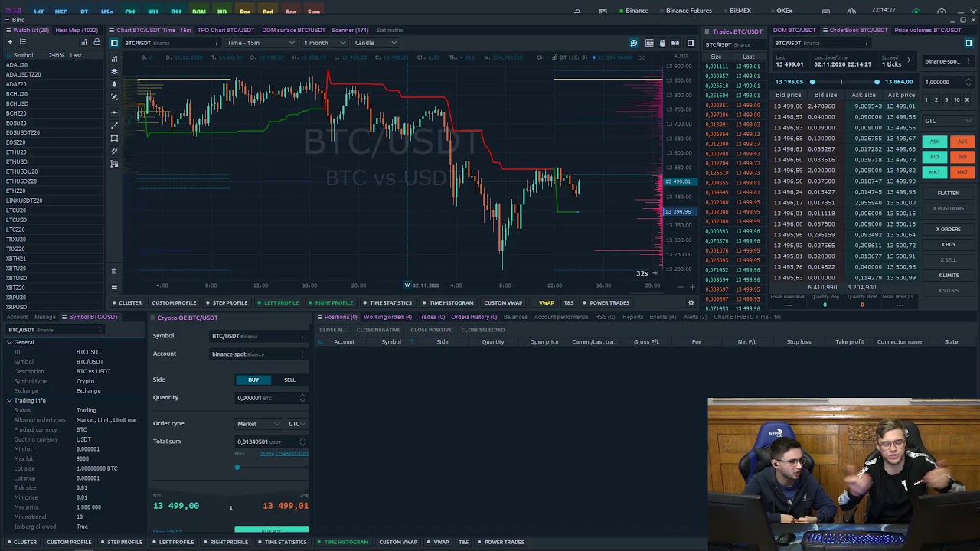Select quantity multiplier 10 button in DOM
Screen dimensions: 980x551
[x=956, y=100]
